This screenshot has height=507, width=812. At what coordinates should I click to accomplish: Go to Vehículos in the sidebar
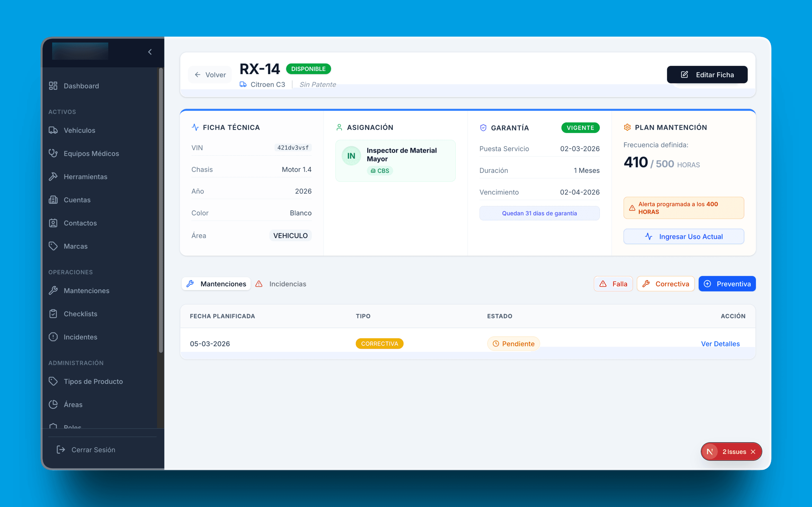coord(79,130)
